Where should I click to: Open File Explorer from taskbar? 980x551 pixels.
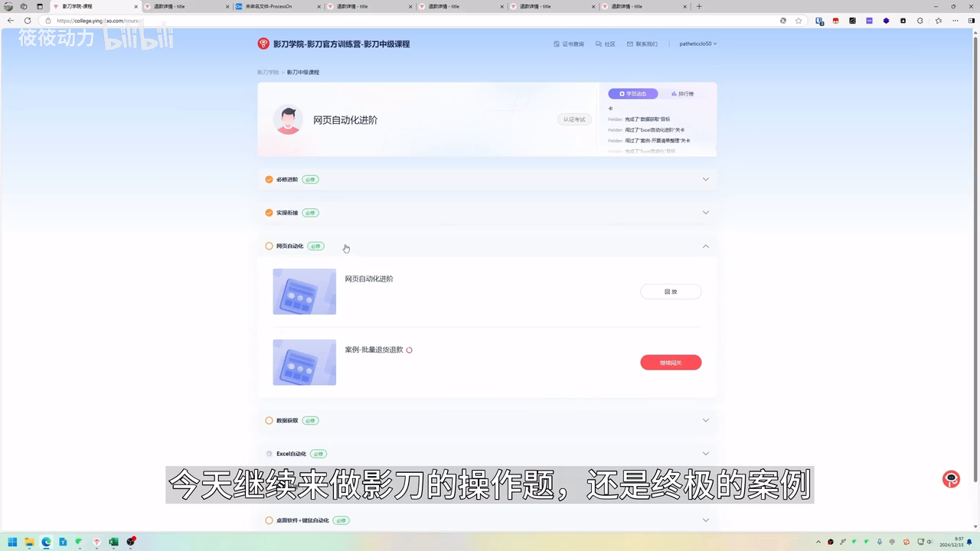pyautogui.click(x=29, y=542)
